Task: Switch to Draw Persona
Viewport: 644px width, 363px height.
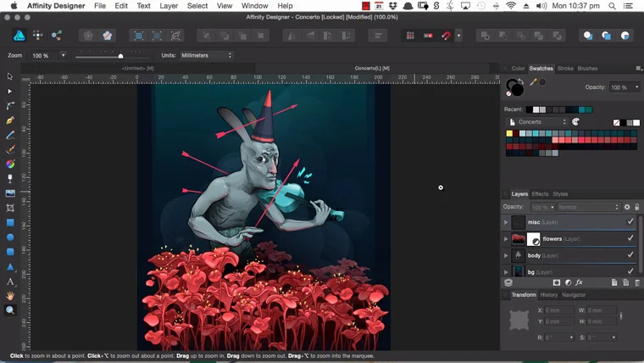Action: pyautogui.click(x=19, y=36)
